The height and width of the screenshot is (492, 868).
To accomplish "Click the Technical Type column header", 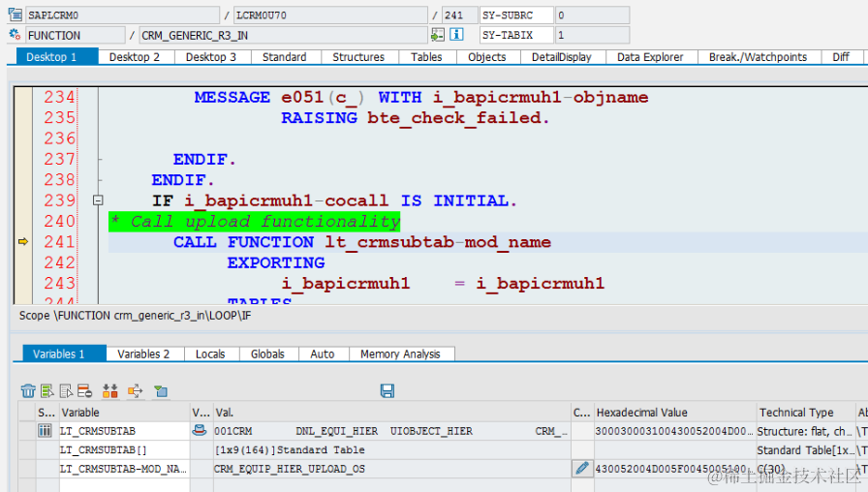I will (805, 413).
